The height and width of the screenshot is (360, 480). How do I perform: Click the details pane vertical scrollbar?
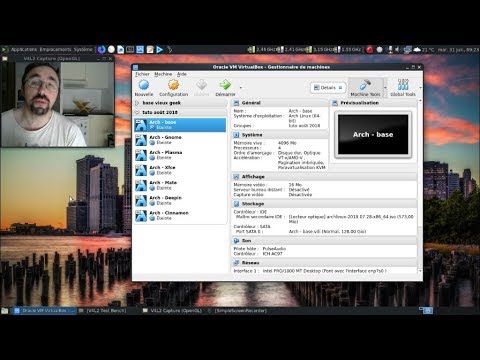(x=420, y=187)
